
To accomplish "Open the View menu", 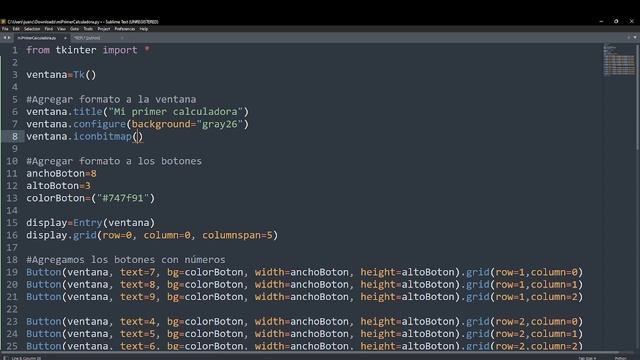I will click(x=61, y=29).
